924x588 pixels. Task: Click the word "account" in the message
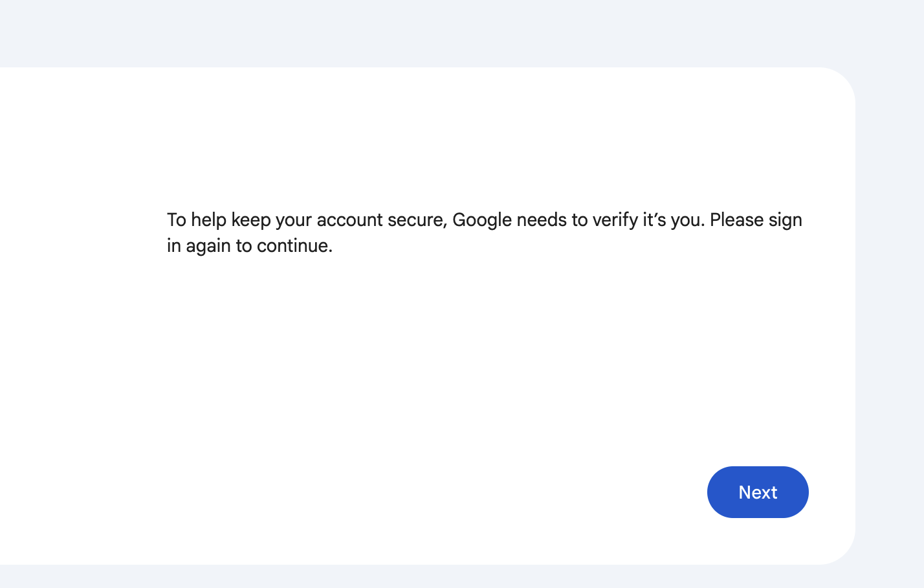click(349, 220)
